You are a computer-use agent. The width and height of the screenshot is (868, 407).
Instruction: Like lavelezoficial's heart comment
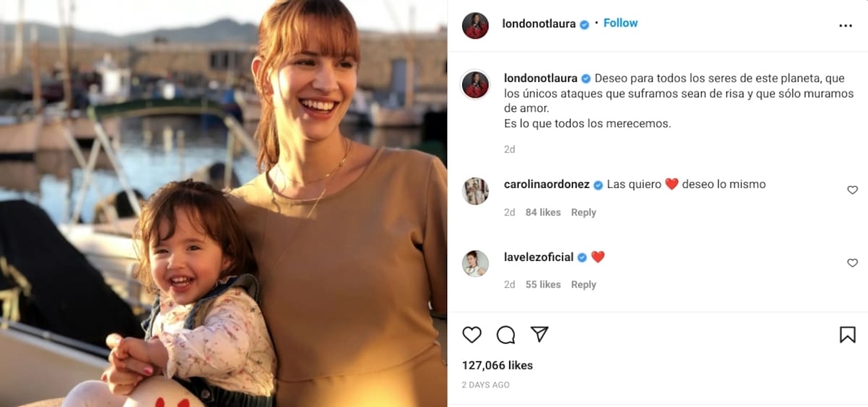[852, 263]
